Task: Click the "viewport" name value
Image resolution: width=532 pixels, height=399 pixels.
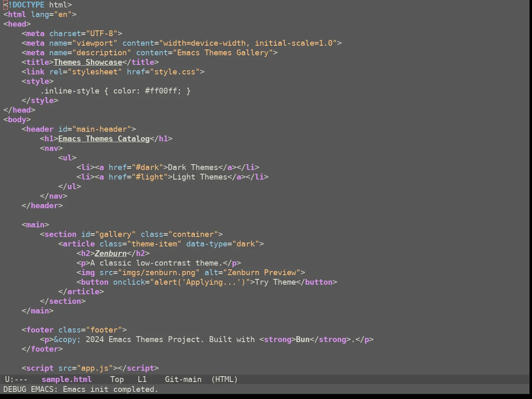Action: coord(95,43)
